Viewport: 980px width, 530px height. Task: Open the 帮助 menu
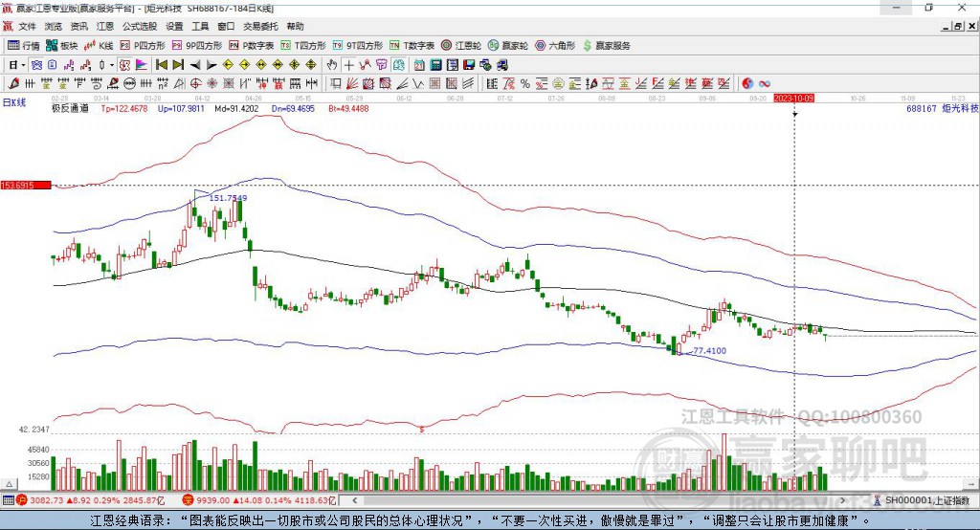[x=295, y=26]
